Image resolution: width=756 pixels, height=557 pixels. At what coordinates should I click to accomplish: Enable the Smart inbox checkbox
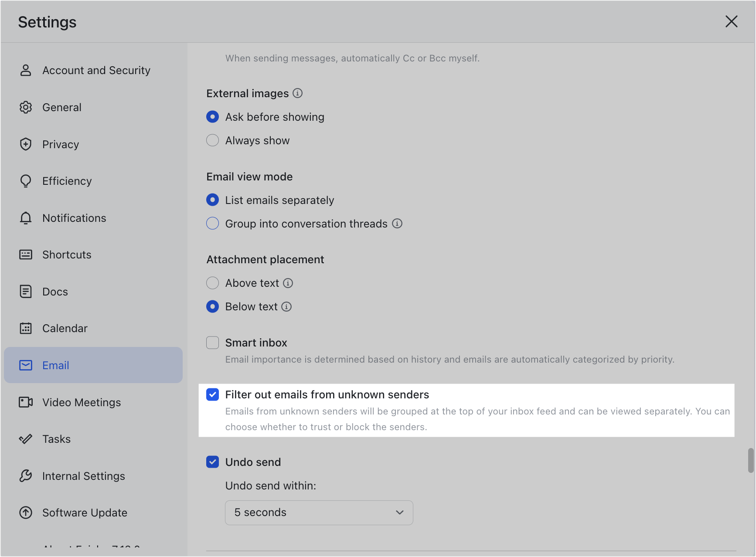click(212, 343)
